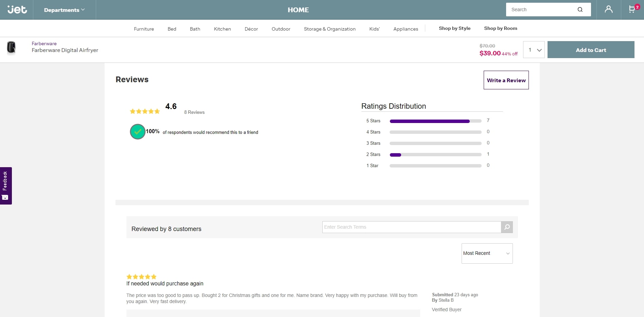
Task: Filter by the 5 Stars rating bar
Action: [435, 121]
